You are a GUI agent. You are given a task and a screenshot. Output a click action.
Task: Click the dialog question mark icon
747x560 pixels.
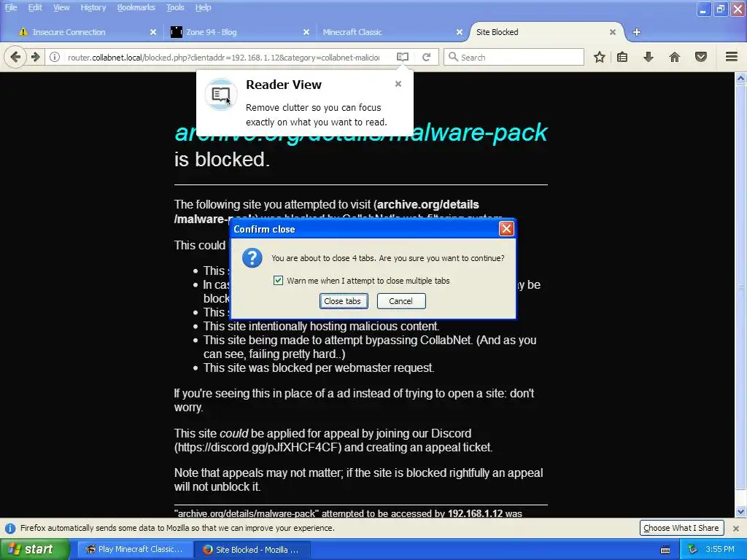point(252,258)
